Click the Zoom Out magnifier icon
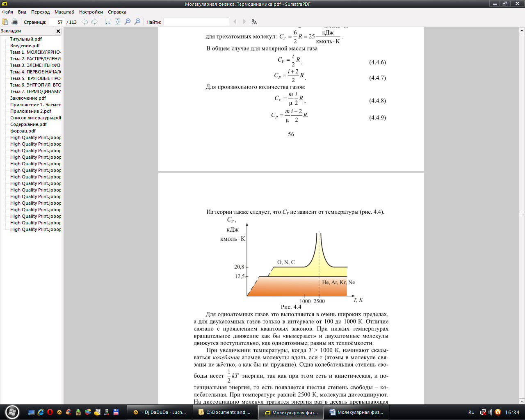The width and height of the screenshot is (525, 420). pos(128,22)
